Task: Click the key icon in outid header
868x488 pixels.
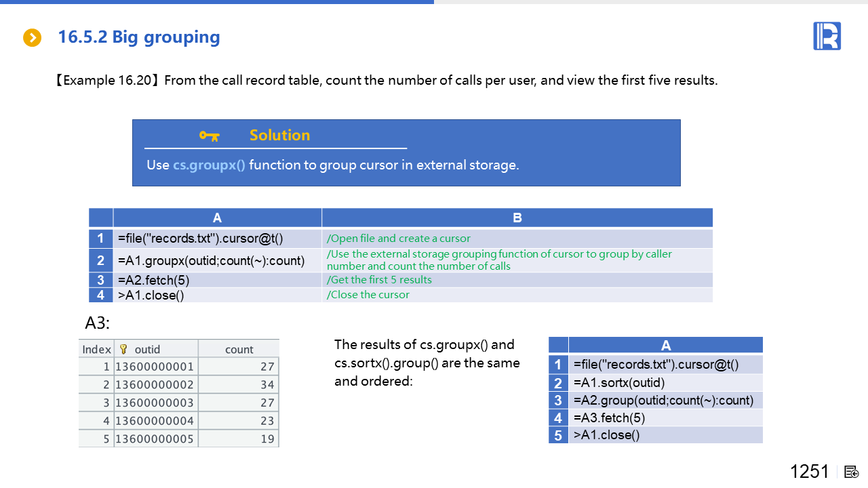Action: 123,350
